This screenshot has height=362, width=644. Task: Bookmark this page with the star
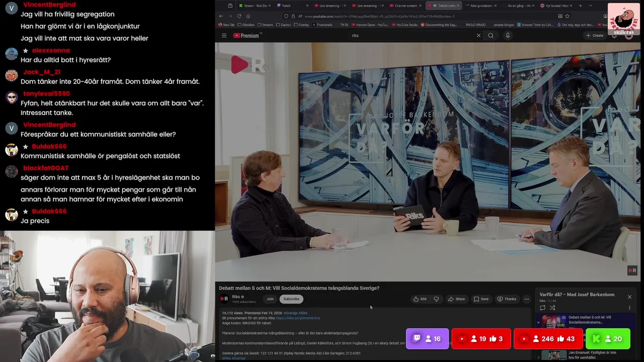pyautogui.click(x=567, y=16)
